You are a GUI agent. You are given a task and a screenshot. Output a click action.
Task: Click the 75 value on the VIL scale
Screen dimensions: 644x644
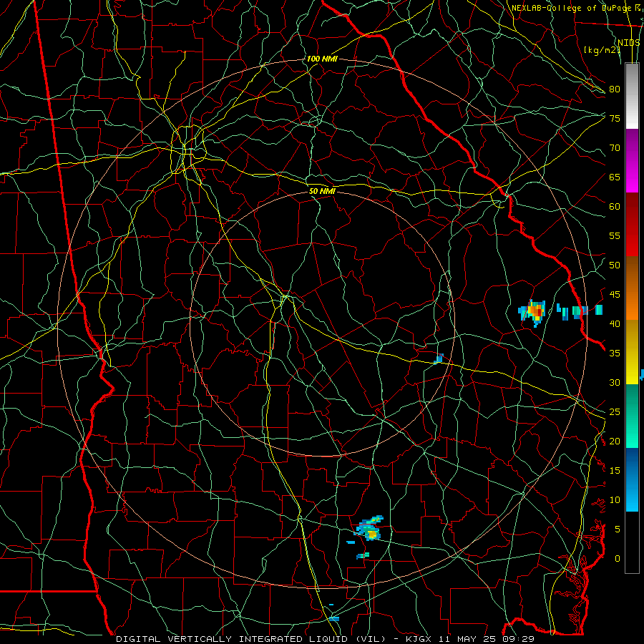click(615, 118)
